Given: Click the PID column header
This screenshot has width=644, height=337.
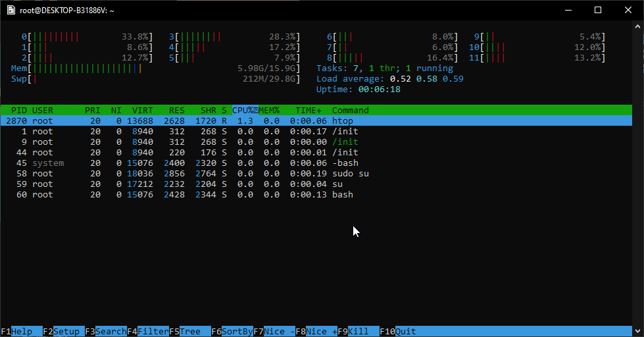Looking at the screenshot, I should point(19,110).
